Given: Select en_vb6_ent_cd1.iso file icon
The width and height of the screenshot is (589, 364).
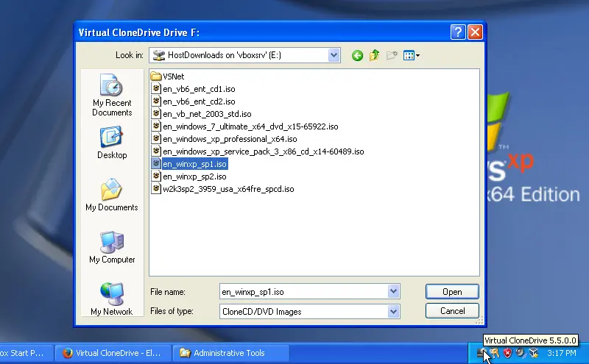Looking at the screenshot, I should click(156, 88).
